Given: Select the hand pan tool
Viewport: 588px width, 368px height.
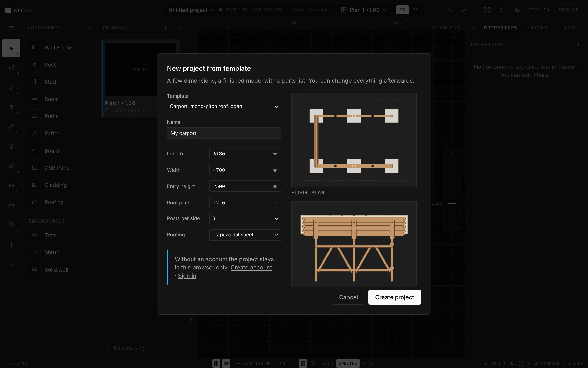Looking at the screenshot, I should pos(11,107).
